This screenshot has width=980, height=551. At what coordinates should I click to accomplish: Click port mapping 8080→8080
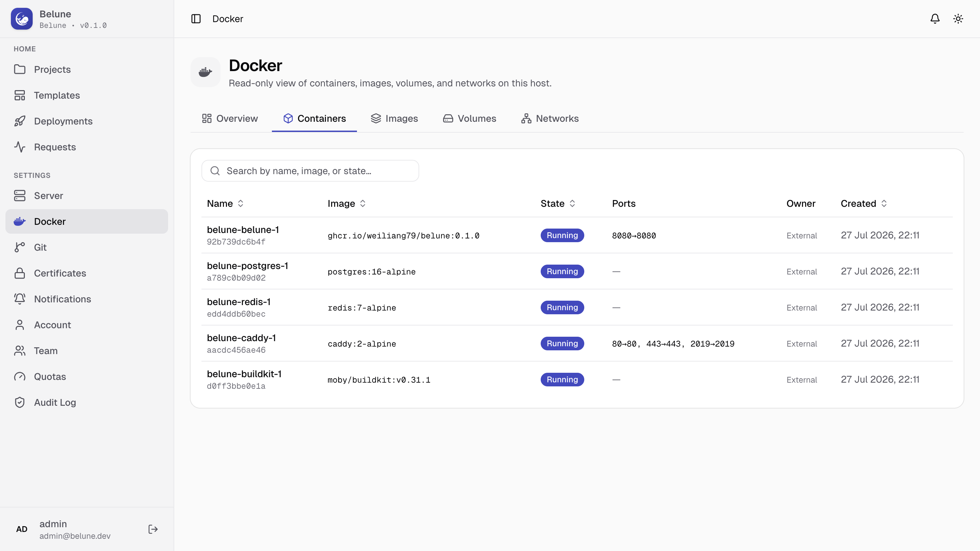[634, 236]
